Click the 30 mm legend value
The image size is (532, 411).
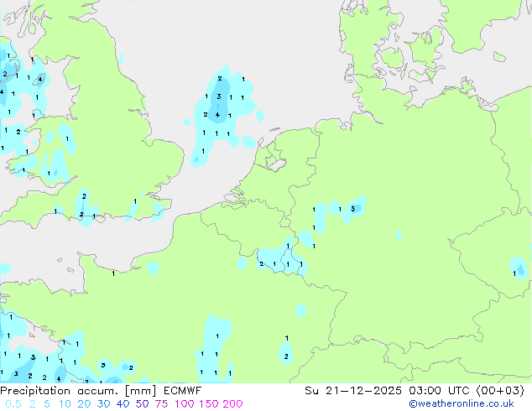103,404
